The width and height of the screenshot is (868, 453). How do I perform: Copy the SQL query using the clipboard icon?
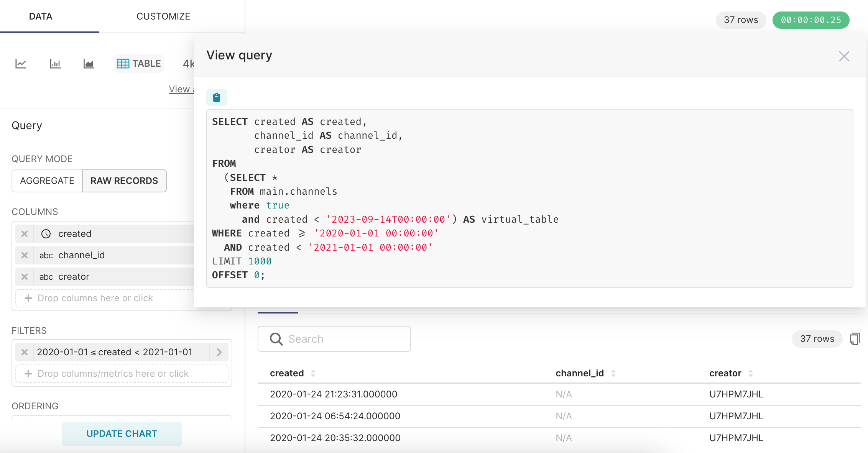click(217, 97)
